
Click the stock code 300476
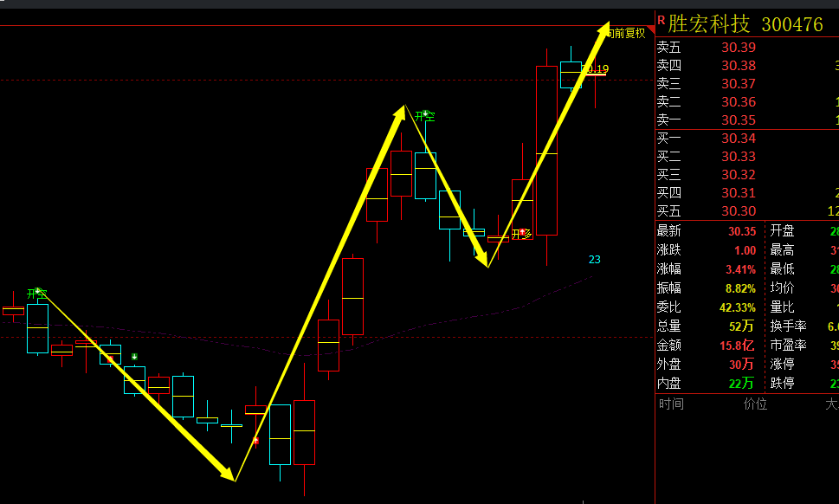pos(791,24)
